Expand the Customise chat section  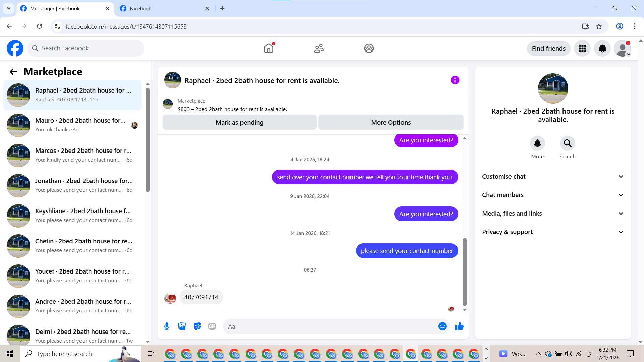pos(553,177)
